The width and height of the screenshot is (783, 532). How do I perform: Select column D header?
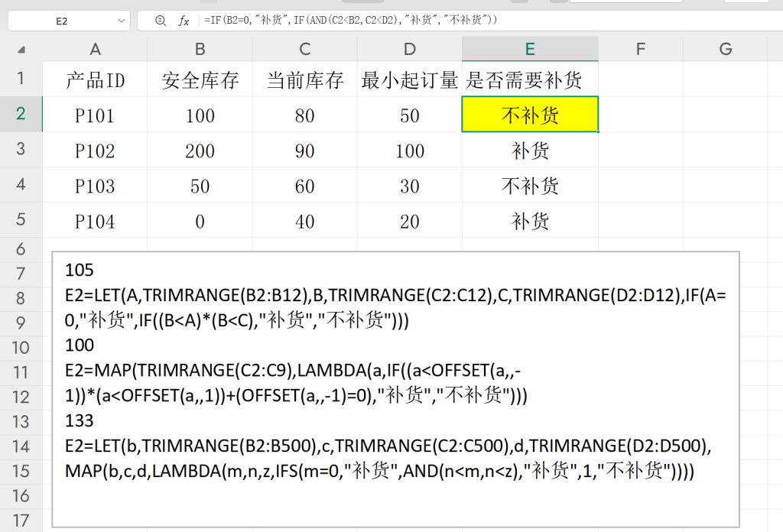click(x=410, y=49)
